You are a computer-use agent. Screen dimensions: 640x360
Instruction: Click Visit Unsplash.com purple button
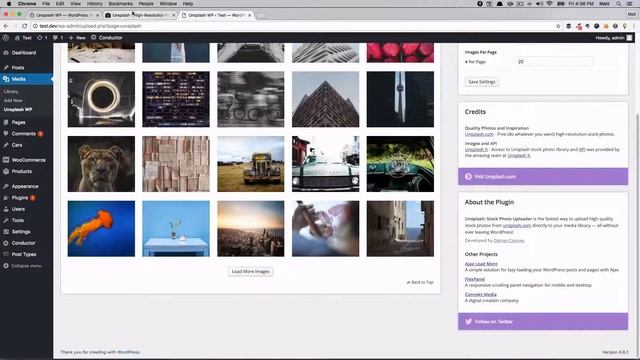coord(543,176)
